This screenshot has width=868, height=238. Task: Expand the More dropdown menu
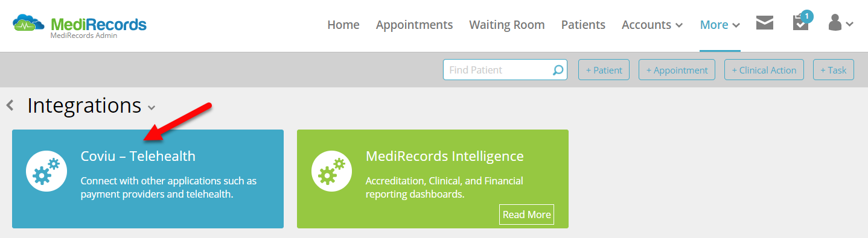click(x=720, y=25)
